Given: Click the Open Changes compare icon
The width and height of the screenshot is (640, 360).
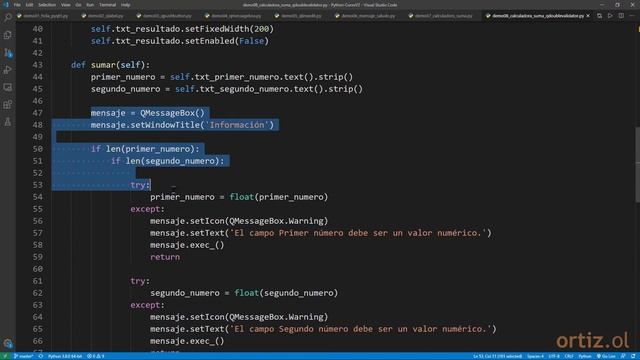Looking at the screenshot, I should coord(599,16).
